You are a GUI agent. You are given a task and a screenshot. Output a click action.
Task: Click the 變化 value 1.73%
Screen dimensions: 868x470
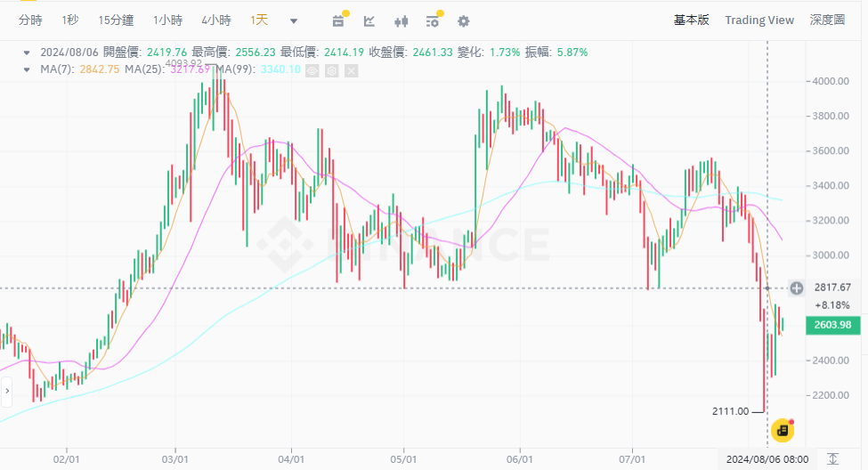505,52
